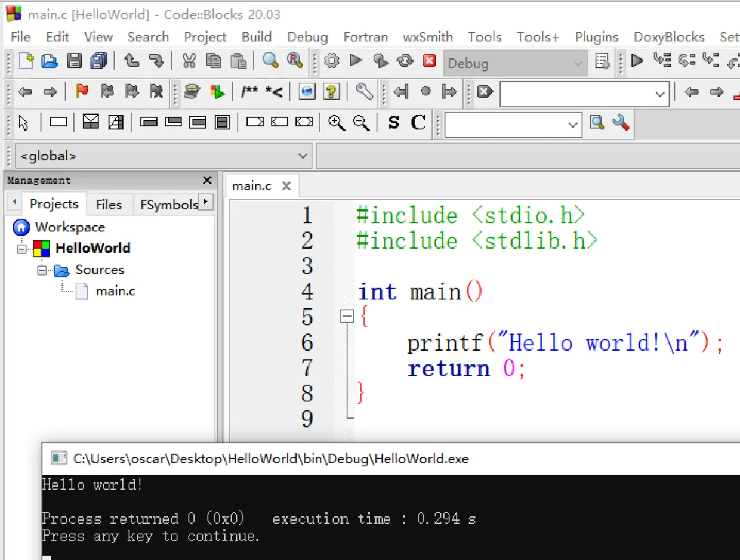This screenshot has width=740, height=560.
Task: Click the Find magnifier icon
Action: tap(270, 61)
